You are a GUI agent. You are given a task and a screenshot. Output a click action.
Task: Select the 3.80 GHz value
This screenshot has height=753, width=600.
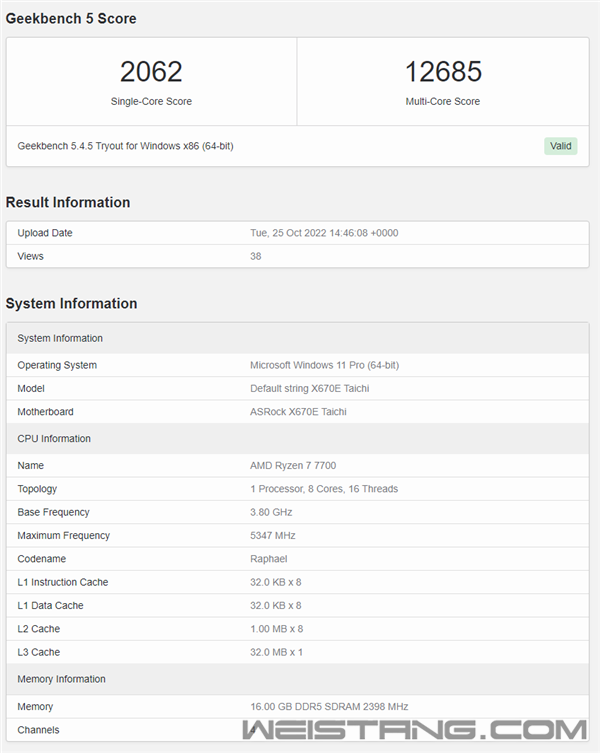(271, 512)
